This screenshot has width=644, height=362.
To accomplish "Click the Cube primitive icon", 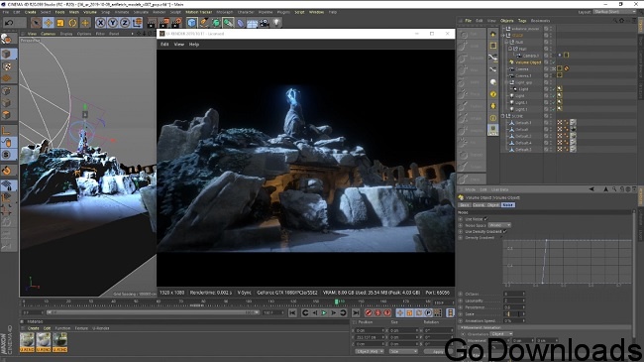I will pyautogui.click(x=191, y=23).
